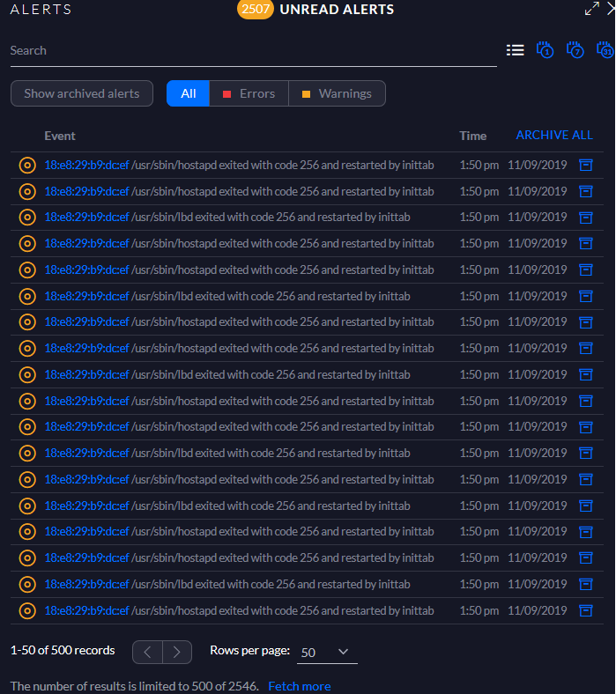Click into the Search alerts field
The width and height of the screenshot is (616, 694).
coord(253,51)
